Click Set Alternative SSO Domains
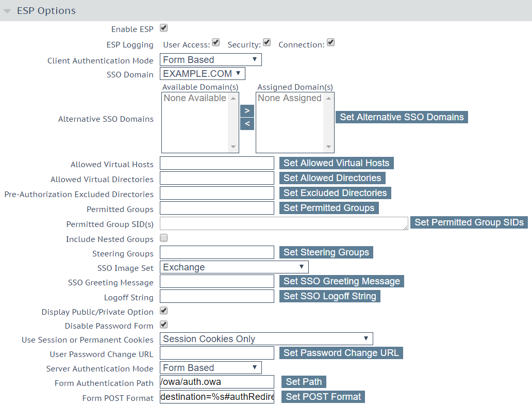 pos(402,117)
